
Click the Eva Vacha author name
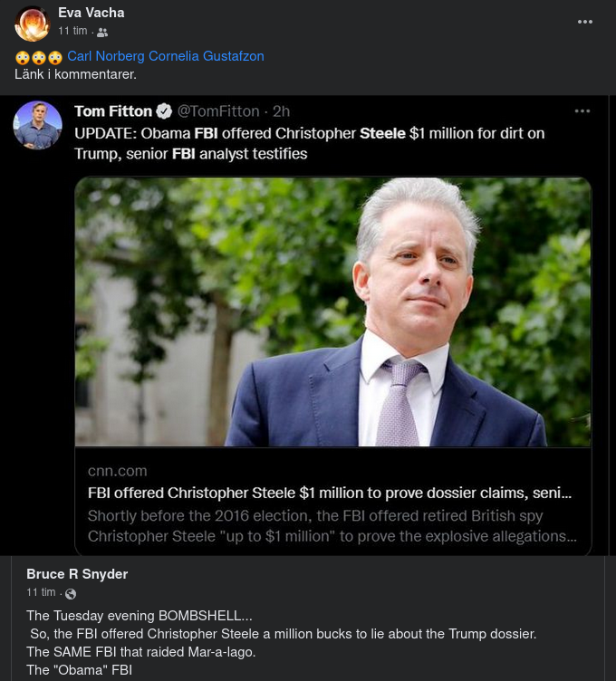tap(91, 13)
